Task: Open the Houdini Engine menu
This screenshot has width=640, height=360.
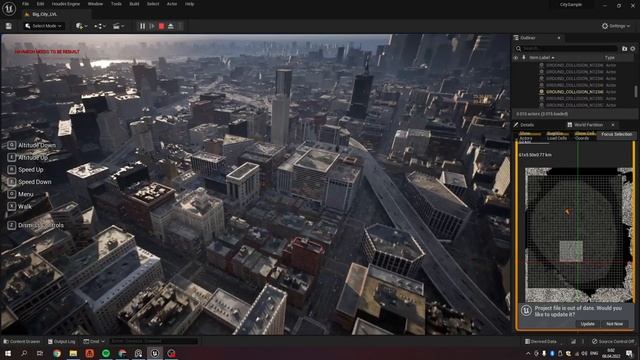Action: point(66,4)
